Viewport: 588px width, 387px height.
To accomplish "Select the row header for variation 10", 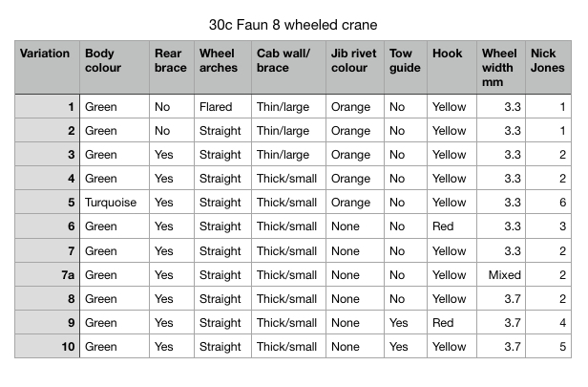I will point(48,346).
